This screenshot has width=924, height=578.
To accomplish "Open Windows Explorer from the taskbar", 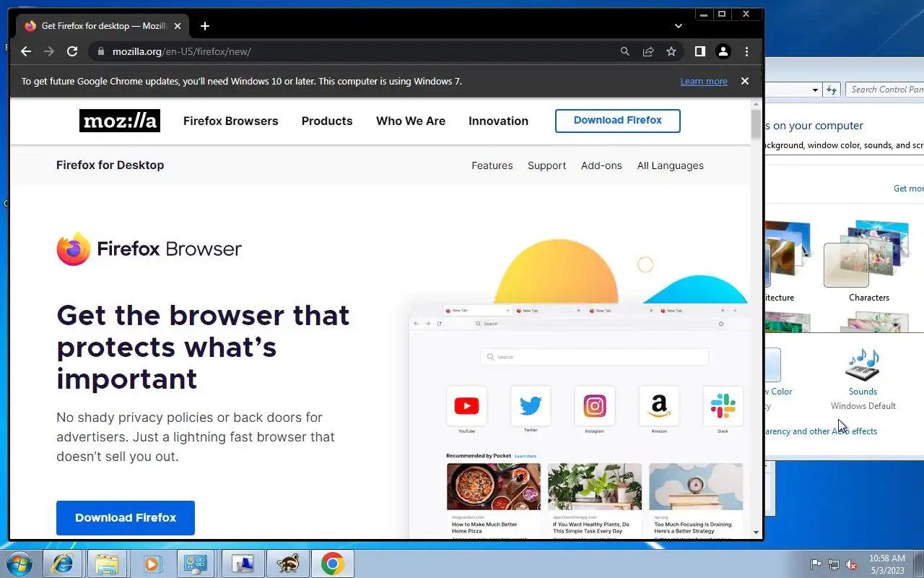I will coord(107,564).
